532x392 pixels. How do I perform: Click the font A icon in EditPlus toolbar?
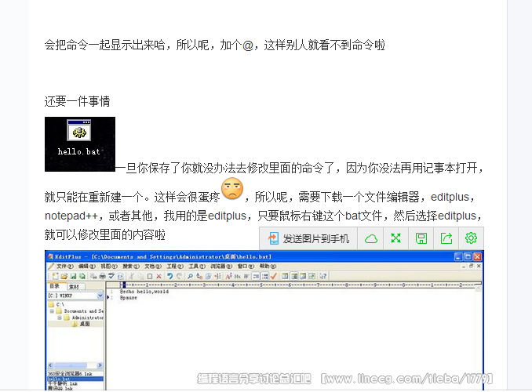[x=228, y=276]
